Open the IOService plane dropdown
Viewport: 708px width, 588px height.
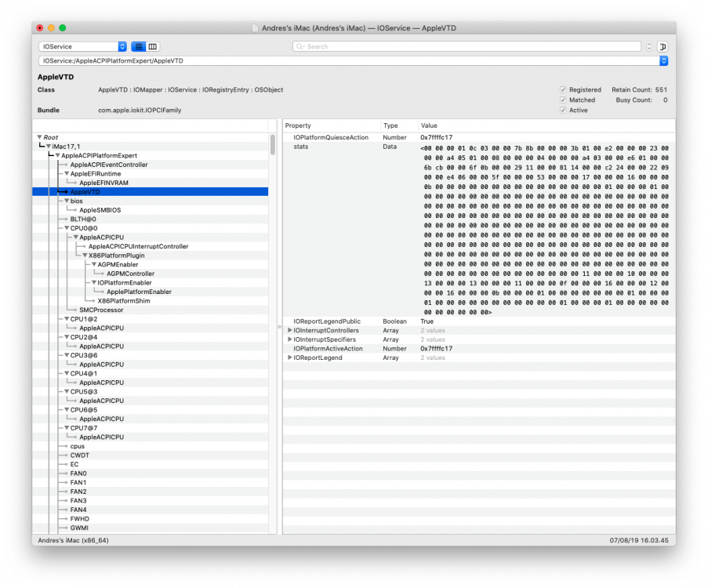tap(82, 46)
